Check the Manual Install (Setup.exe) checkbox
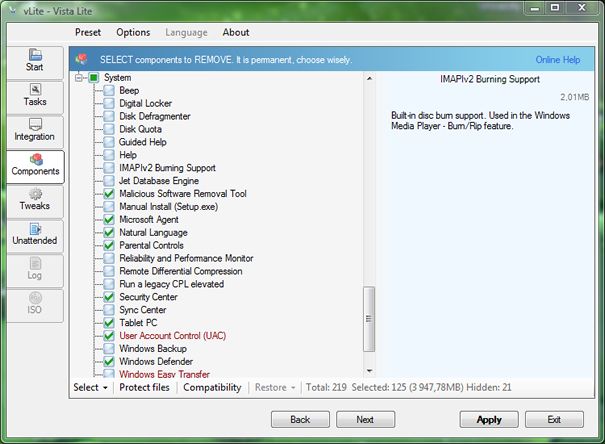605x444 pixels. (x=109, y=206)
